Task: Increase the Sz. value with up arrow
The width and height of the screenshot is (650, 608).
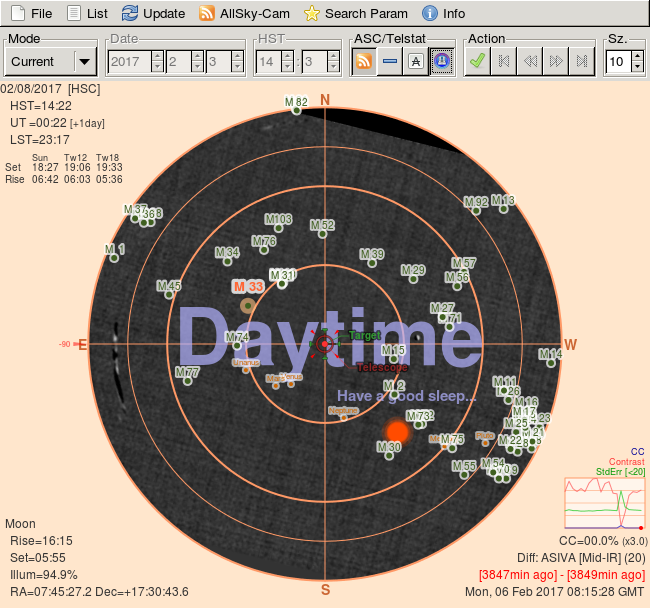Action: tap(638, 56)
